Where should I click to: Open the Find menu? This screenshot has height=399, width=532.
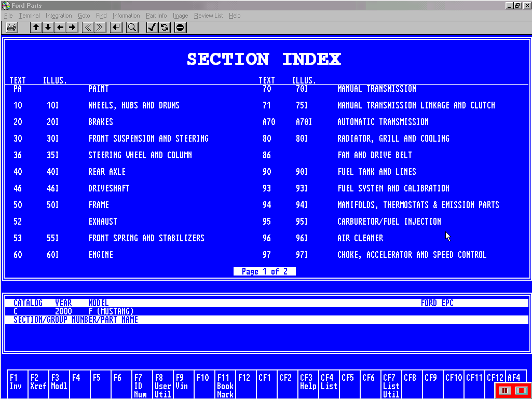point(101,16)
